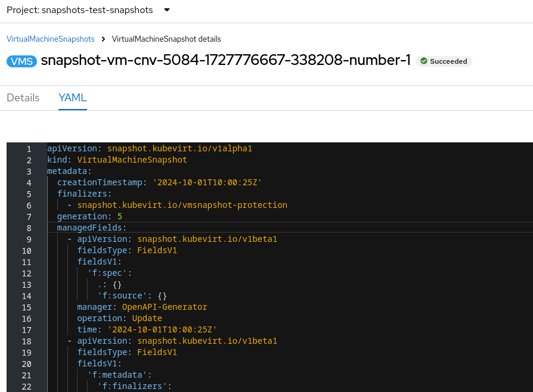Screen dimensions: 533x392
Task: Click line number 8 in the gutter
Action: click(x=29, y=228)
